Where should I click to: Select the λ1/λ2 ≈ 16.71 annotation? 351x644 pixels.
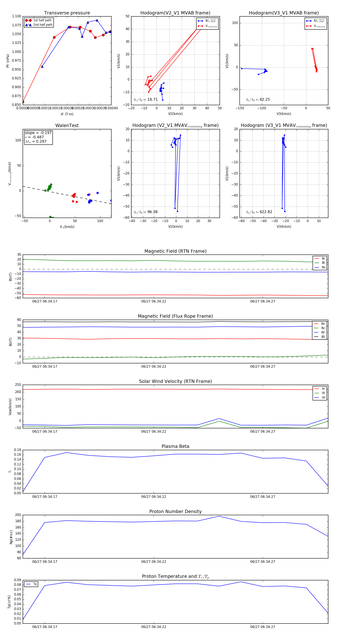coord(146,100)
